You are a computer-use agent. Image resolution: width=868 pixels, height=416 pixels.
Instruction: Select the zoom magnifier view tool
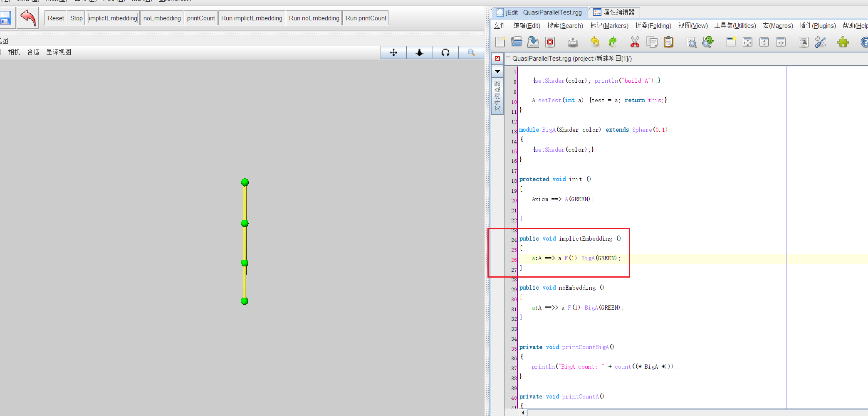point(471,52)
